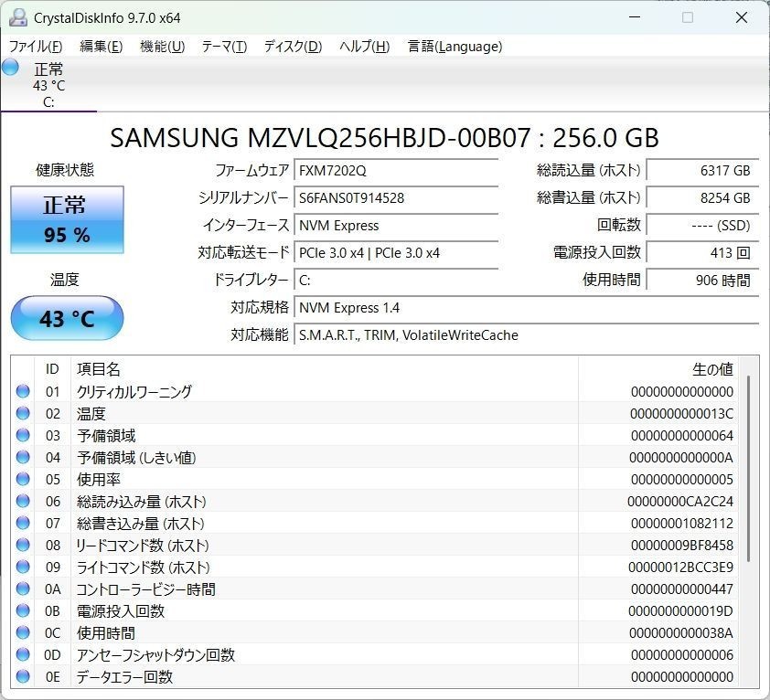Click the ID column header
770x700 pixels.
[52, 368]
